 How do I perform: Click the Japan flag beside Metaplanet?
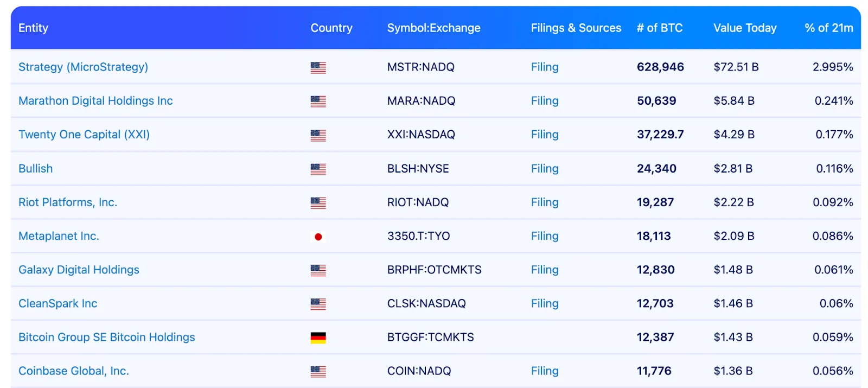click(318, 237)
